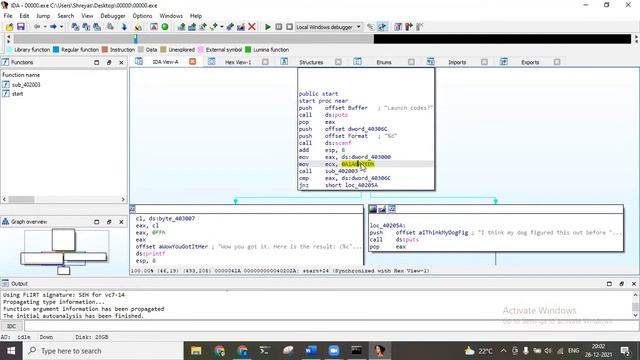Pause the process with the pause icon
This screenshot has height=360, width=640.
tap(279, 27)
